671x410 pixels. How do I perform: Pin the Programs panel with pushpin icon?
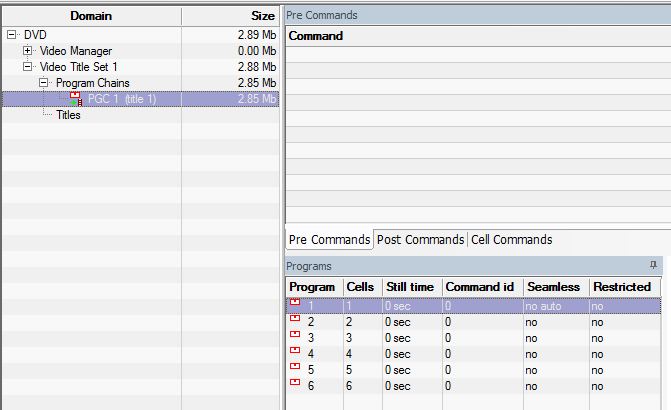click(x=653, y=265)
